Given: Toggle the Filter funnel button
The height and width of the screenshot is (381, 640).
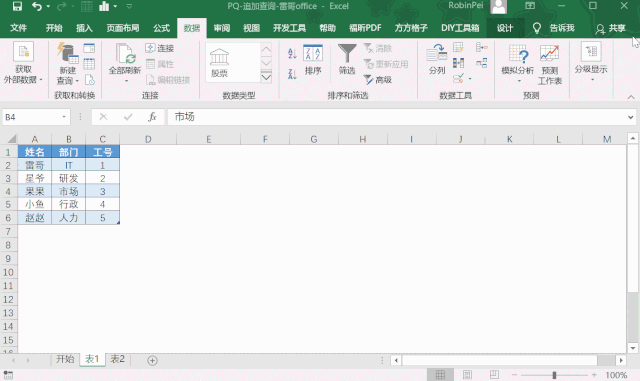Looking at the screenshot, I should 347,59.
